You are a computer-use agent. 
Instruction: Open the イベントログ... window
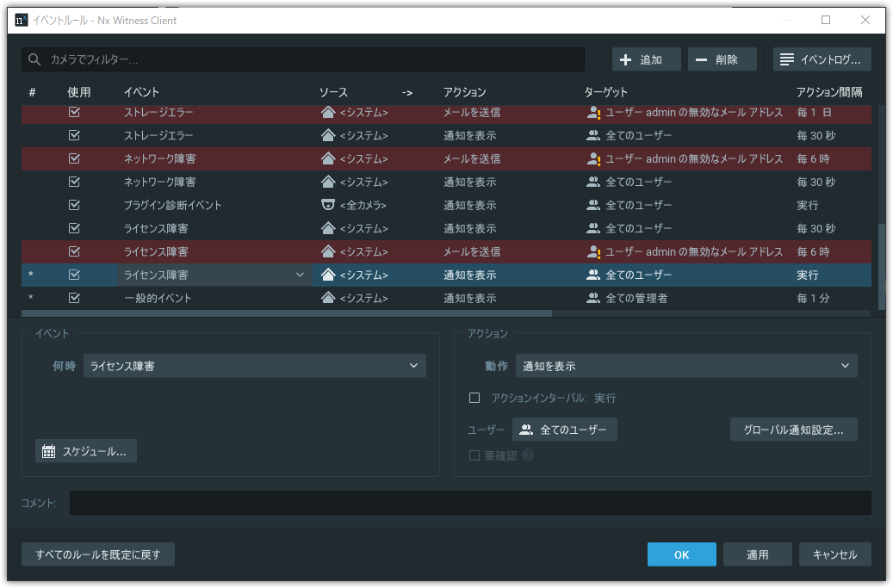coord(822,59)
